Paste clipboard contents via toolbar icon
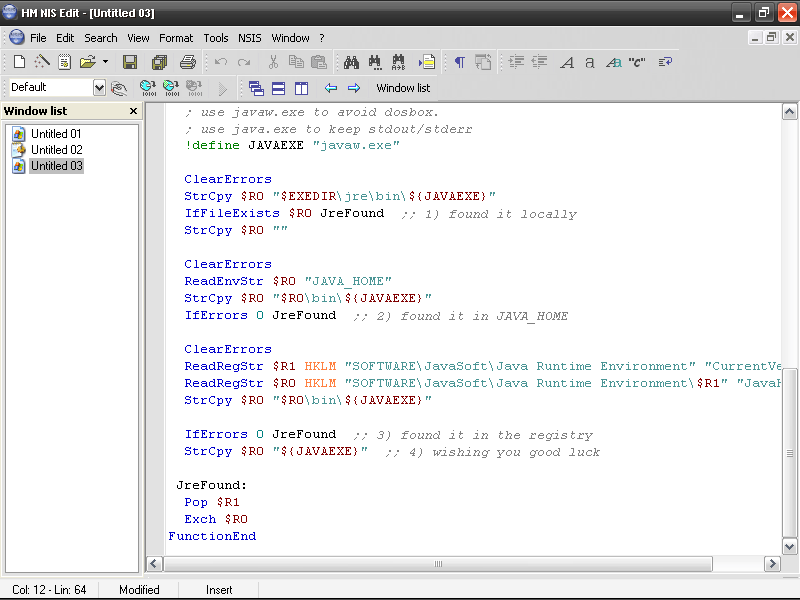800x600 pixels. point(318,62)
